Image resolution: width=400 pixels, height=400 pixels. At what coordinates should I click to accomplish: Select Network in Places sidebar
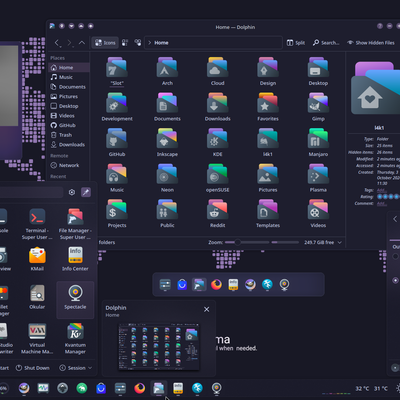[x=69, y=165]
